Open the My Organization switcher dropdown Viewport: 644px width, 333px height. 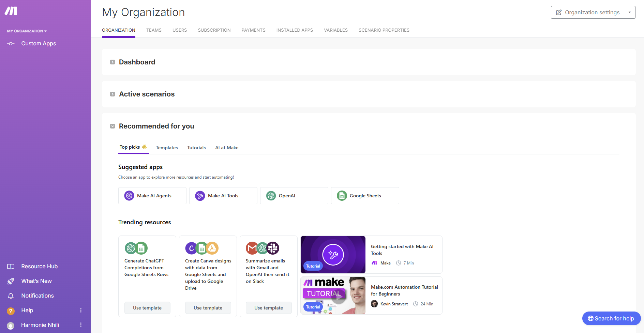pyautogui.click(x=27, y=31)
